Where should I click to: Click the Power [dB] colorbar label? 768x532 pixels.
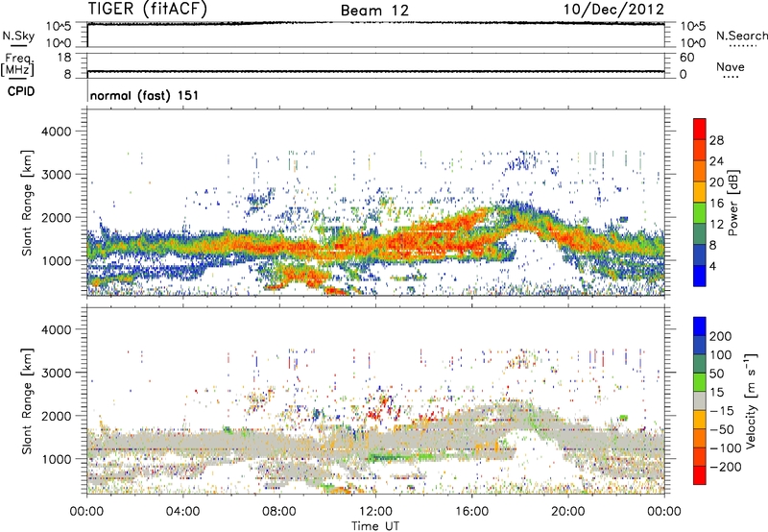click(x=732, y=203)
